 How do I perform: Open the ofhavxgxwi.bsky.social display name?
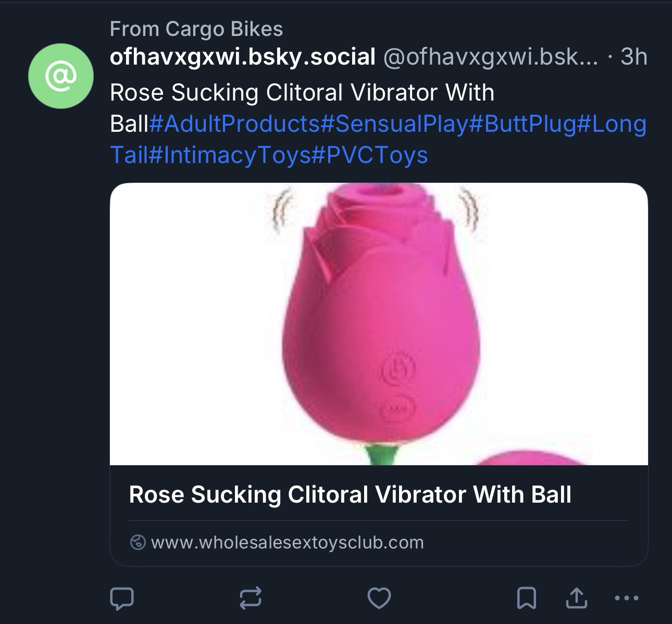[x=243, y=56]
